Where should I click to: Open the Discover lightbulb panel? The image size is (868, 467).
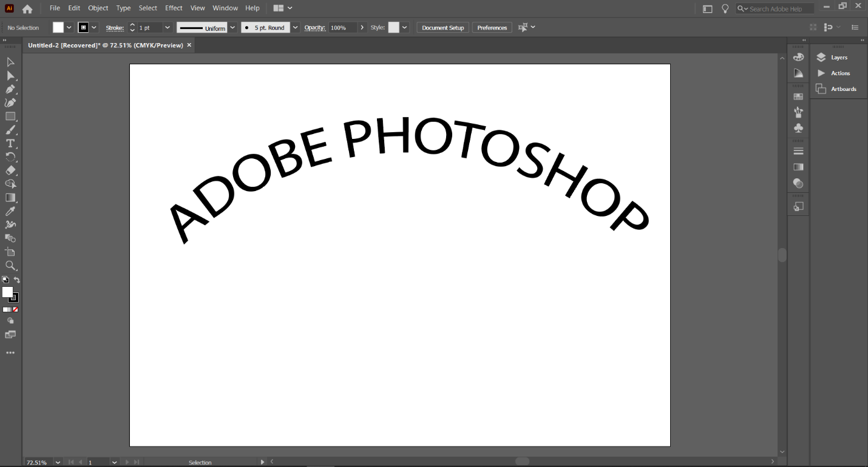[x=725, y=9]
